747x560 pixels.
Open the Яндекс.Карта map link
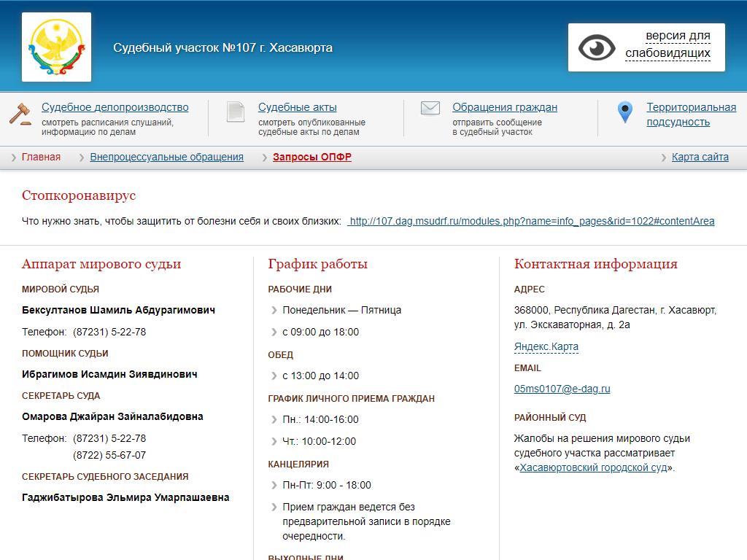[546, 346]
